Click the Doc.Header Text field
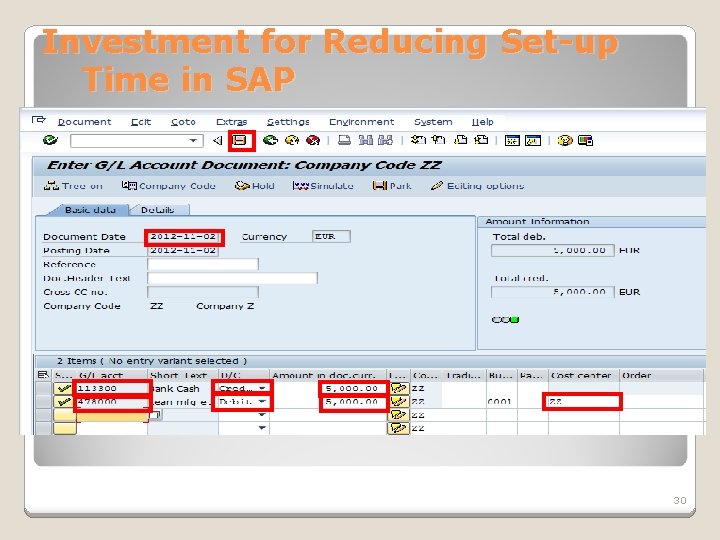 click(x=232, y=278)
